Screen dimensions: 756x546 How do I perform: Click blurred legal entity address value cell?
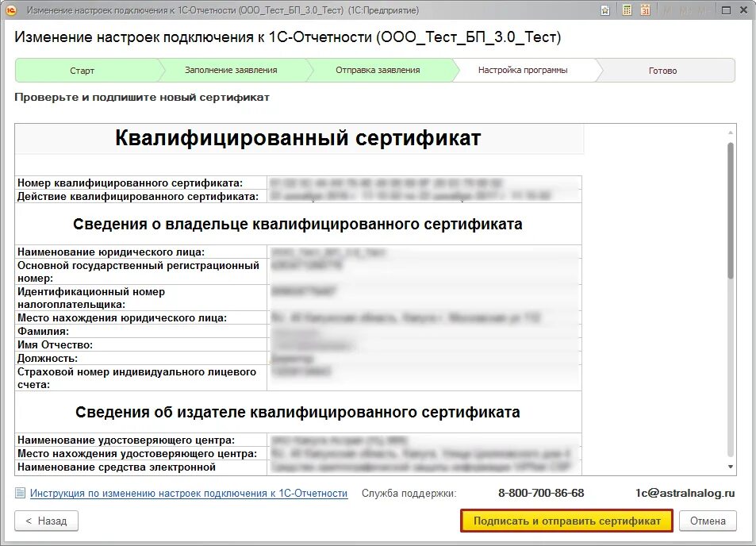pyautogui.click(x=424, y=317)
